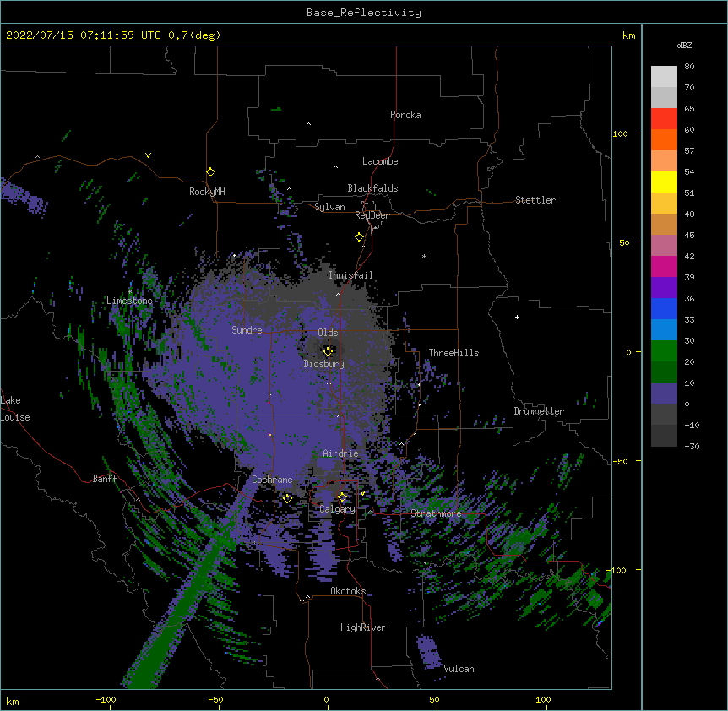The image size is (728, 711).
Task: Click the ThreeHills city label
Action: pos(454,353)
